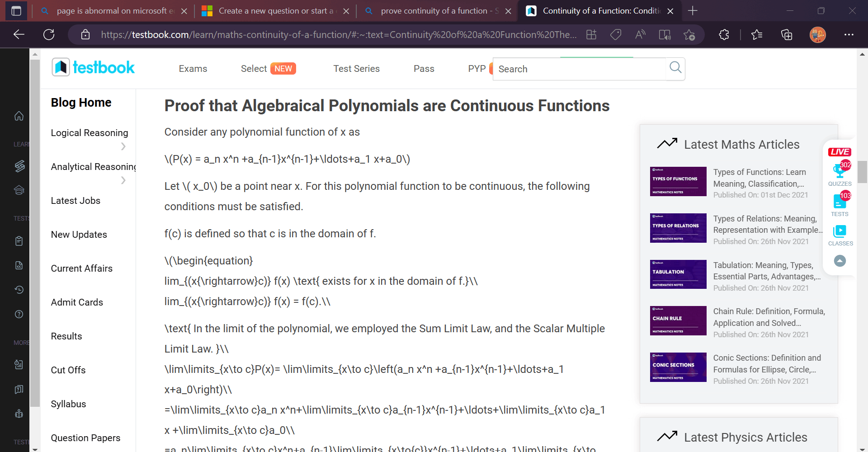Image resolution: width=868 pixels, height=452 pixels.
Task: Click the search magnifier icon
Action: 675,68
